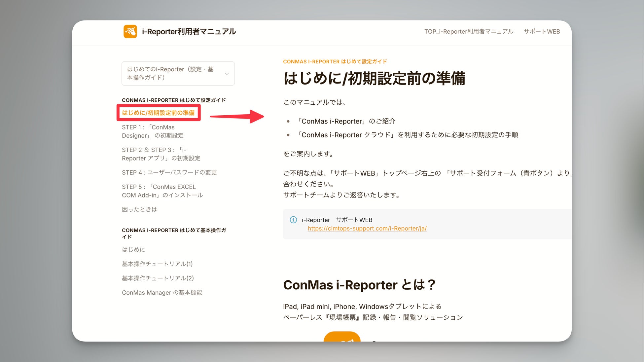Open TOP_i-Reporter利用者マニュアル in the header
The image size is (644, 362).
[x=469, y=31]
